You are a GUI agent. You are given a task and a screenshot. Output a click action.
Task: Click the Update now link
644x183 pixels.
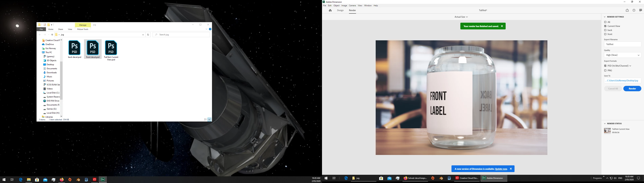click(501, 169)
